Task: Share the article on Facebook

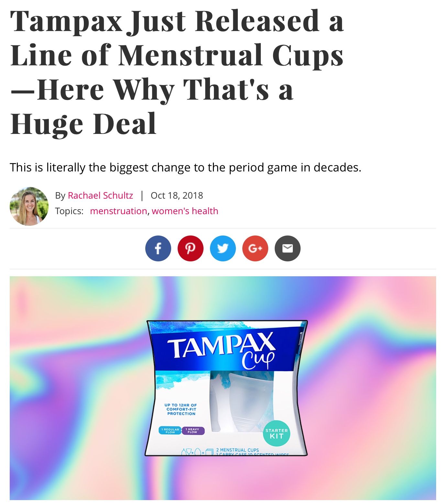Action: click(x=158, y=248)
